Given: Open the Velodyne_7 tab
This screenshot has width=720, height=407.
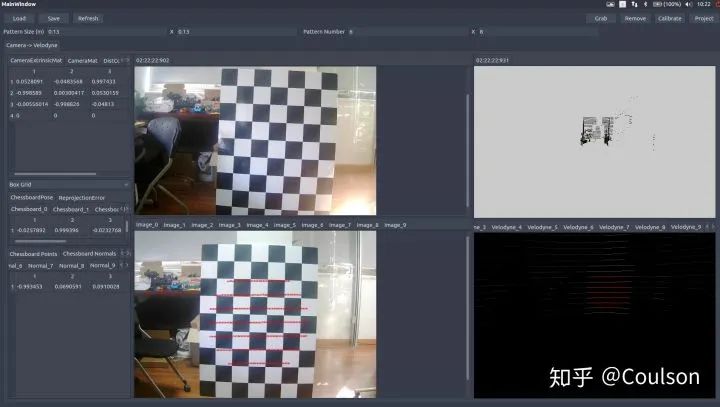Looking at the screenshot, I should pyautogui.click(x=614, y=227).
